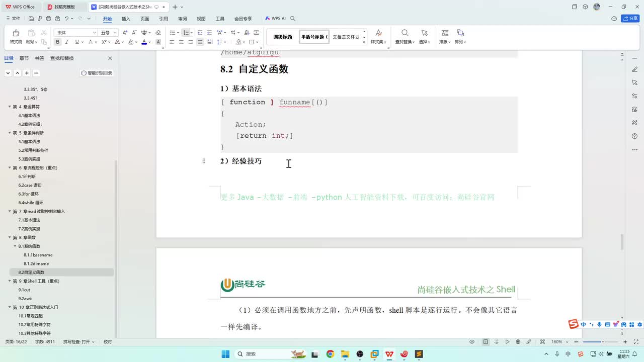The width and height of the screenshot is (644, 362).
Task: Click the ribbon search magnifier icon
Action: pos(293,19)
